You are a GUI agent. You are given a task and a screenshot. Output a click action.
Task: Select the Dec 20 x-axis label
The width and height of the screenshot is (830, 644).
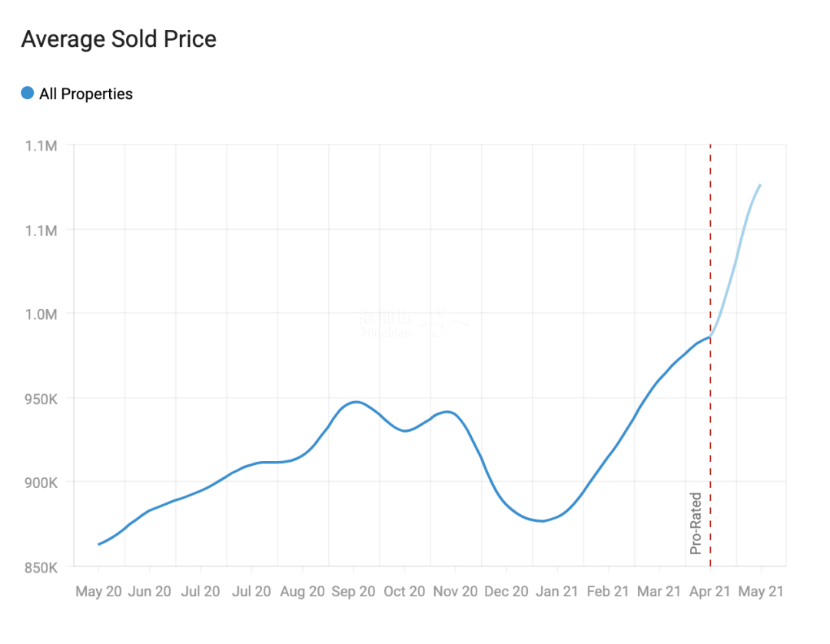pos(506,592)
